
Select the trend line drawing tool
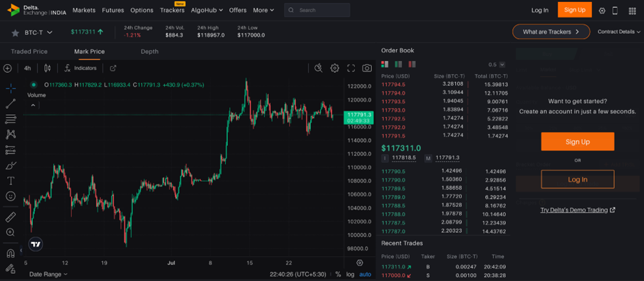[x=11, y=104]
